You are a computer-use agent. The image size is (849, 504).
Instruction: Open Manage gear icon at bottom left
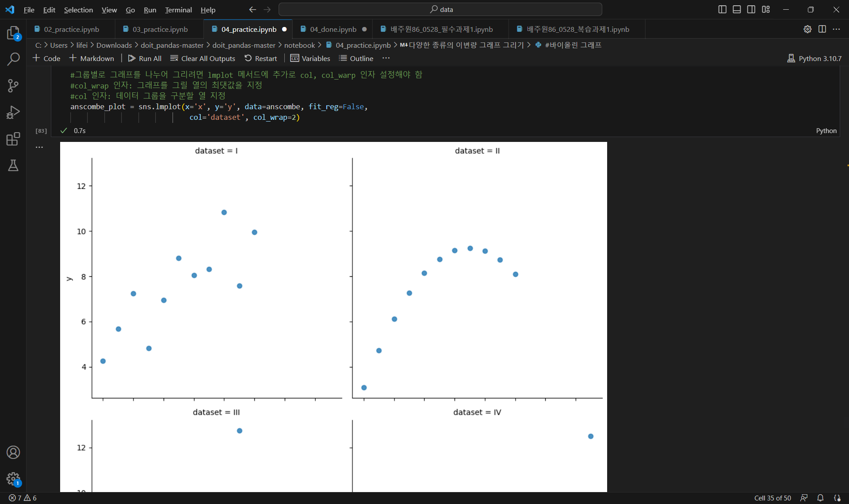[13, 478]
